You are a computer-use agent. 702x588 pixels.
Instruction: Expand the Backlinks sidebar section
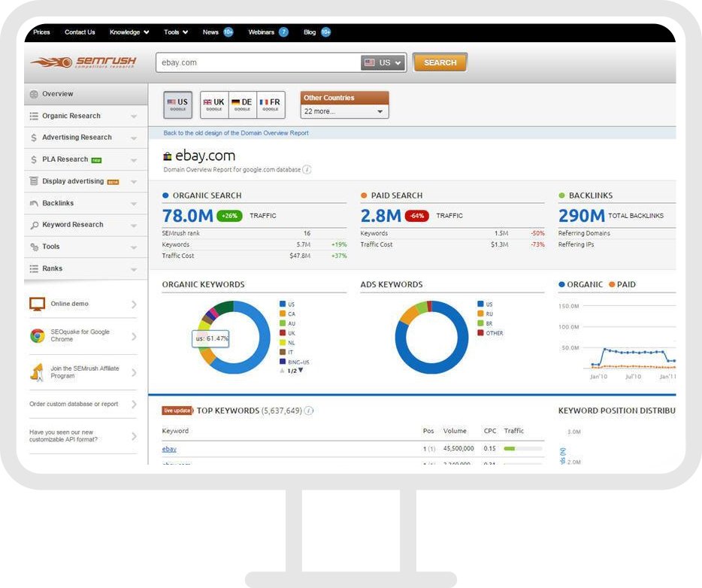(x=134, y=204)
